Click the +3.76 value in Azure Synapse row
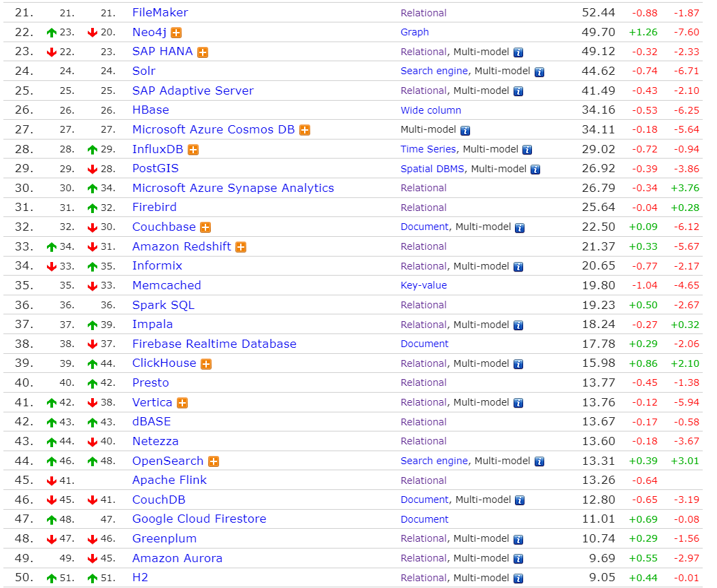 pyautogui.click(x=685, y=188)
